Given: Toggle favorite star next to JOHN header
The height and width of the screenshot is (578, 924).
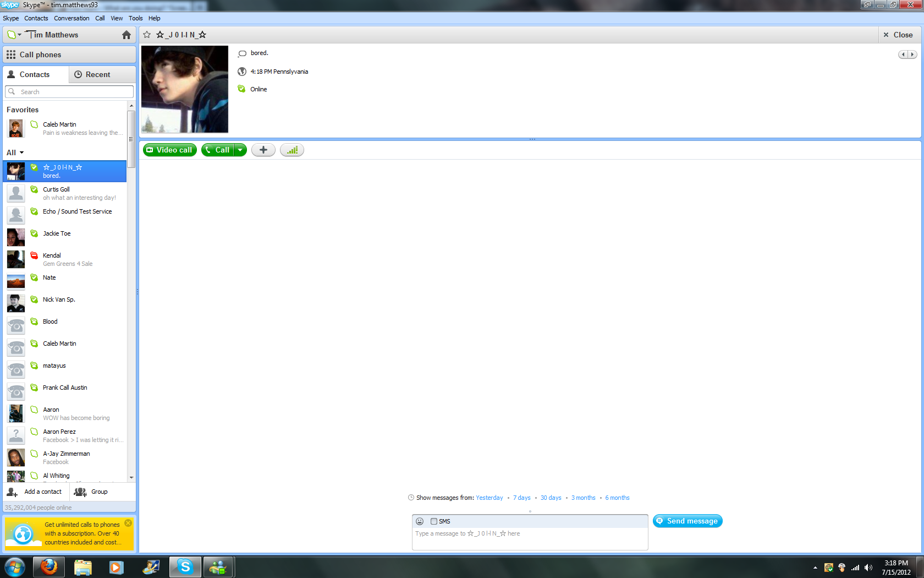Looking at the screenshot, I should click(147, 35).
